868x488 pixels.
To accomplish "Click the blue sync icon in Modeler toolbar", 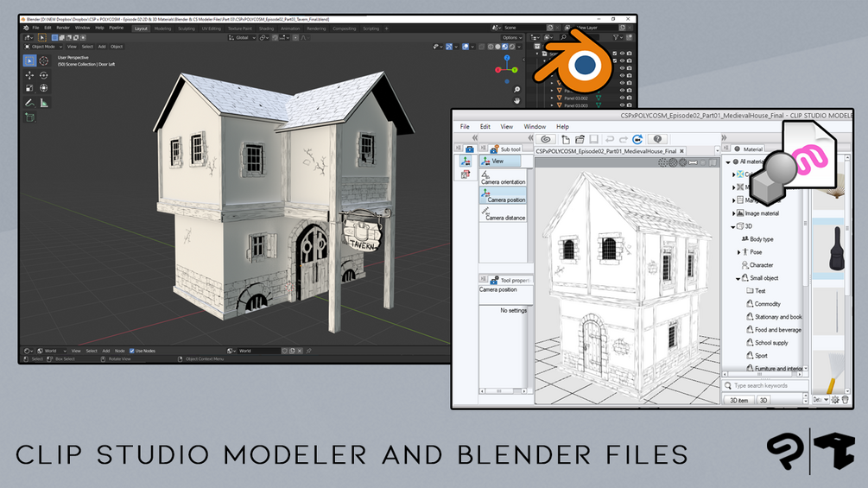I will 637,139.
